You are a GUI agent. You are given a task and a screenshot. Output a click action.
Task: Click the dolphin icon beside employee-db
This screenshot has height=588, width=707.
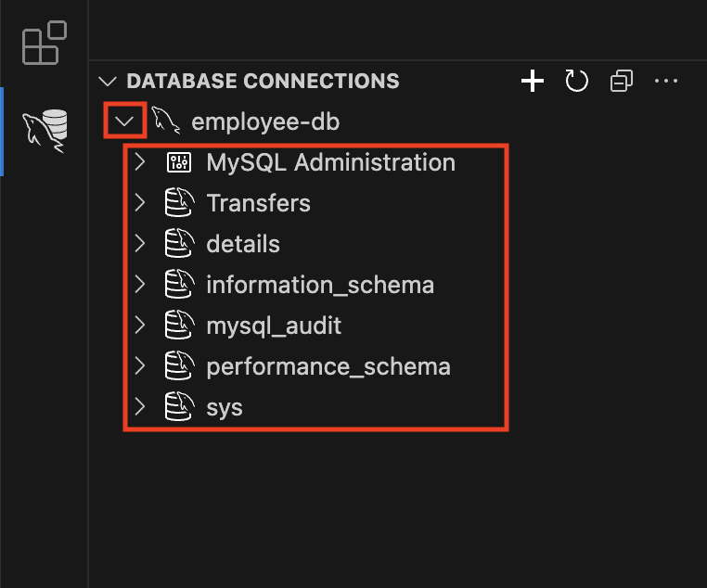click(x=165, y=121)
